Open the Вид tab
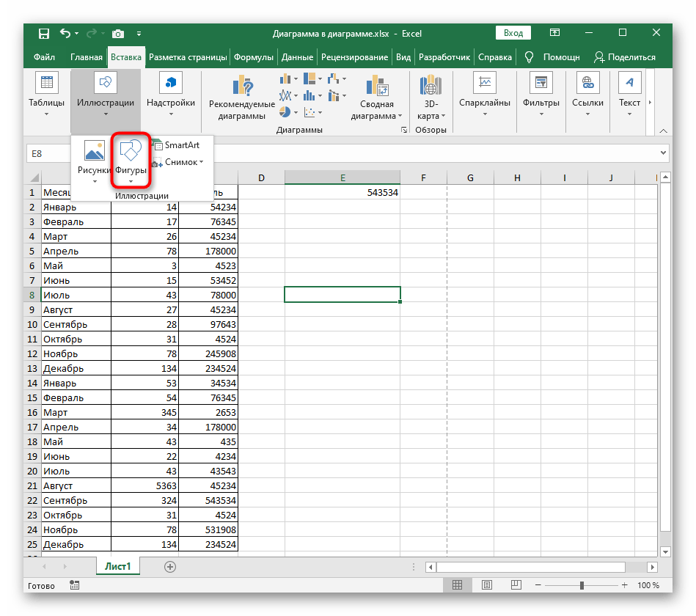The width and height of the screenshot is (696, 616). point(403,57)
